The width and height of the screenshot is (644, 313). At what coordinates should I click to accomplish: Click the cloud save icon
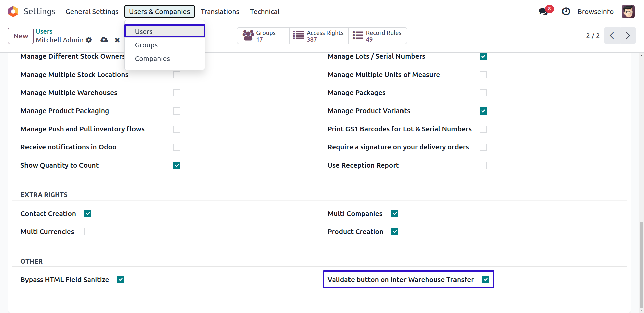click(x=104, y=40)
